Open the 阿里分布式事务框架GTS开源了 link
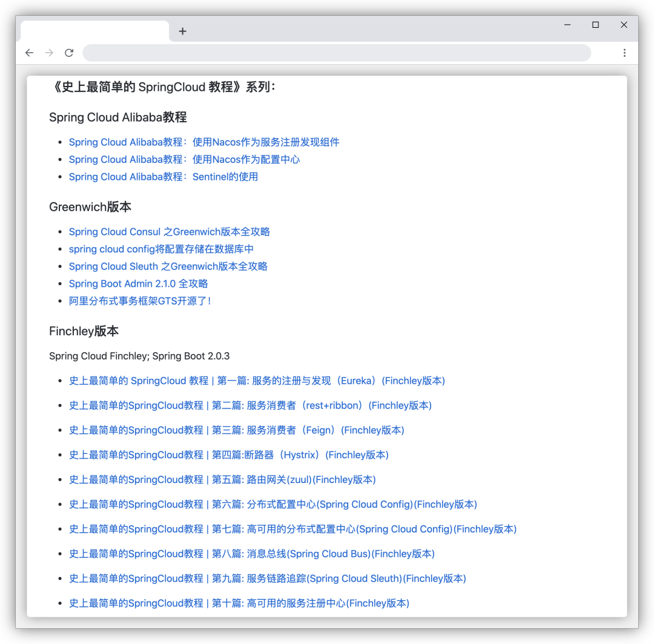This screenshot has width=654, height=644. pyautogui.click(x=140, y=301)
